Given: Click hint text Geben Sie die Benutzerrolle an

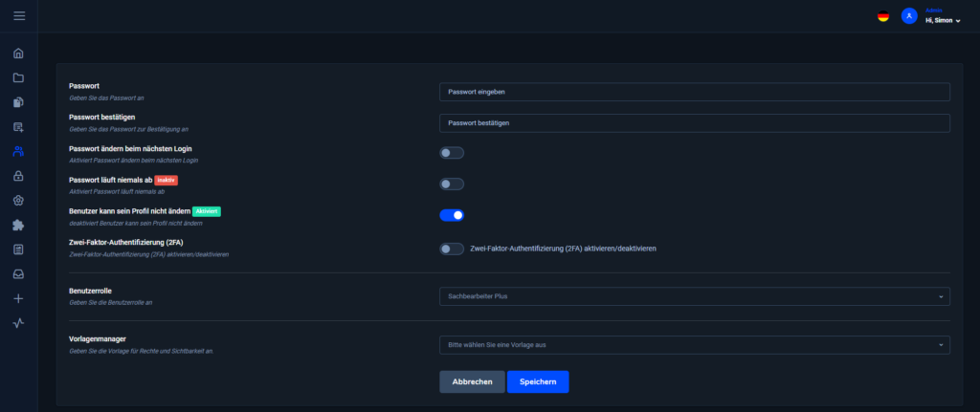Looking at the screenshot, I should point(111,302).
